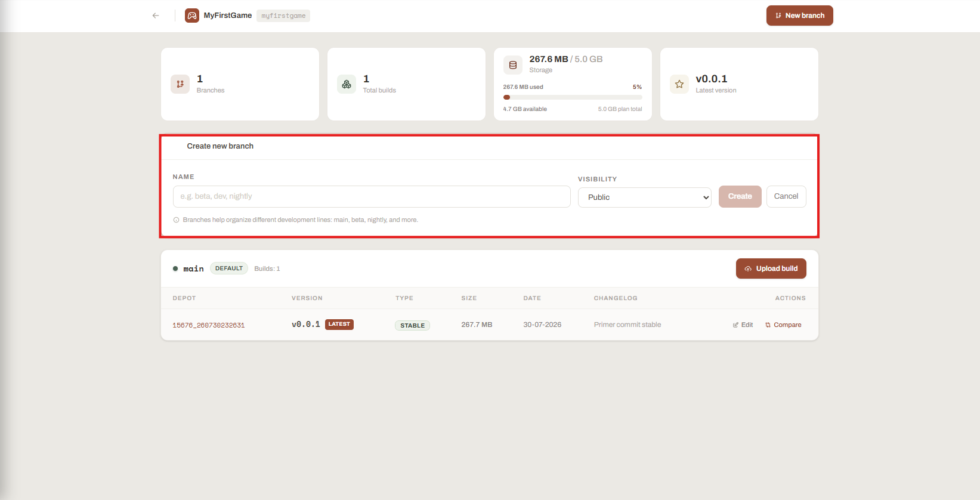Click the 'Builds: 1' text
980x500 pixels.
pyautogui.click(x=267, y=269)
